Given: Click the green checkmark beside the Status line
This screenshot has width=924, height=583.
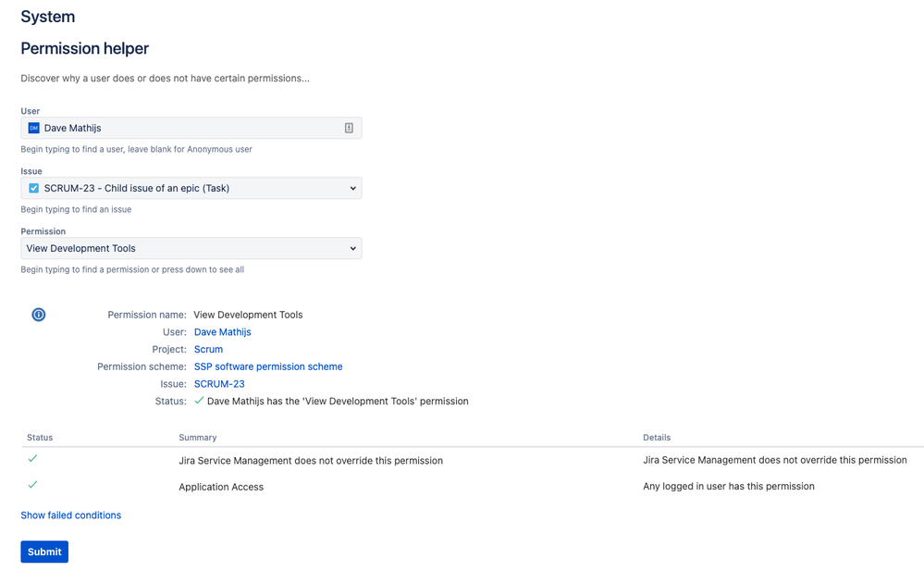Looking at the screenshot, I should click(x=198, y=401).
